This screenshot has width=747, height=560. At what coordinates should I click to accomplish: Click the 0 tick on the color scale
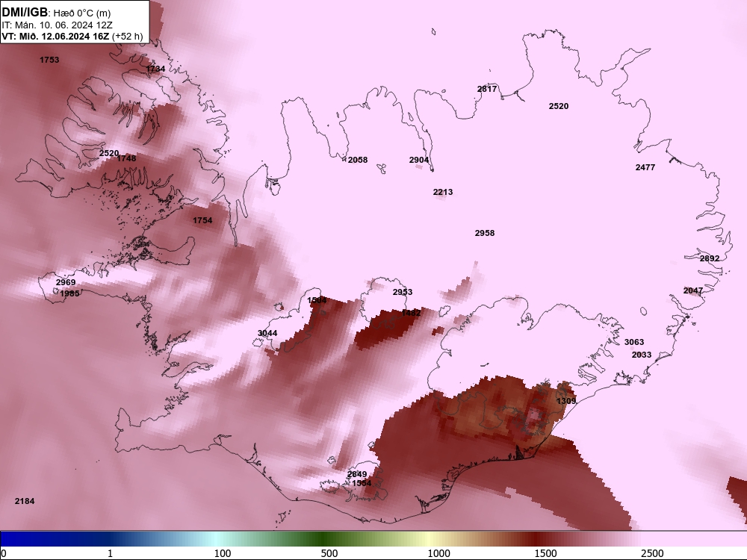click(x=4, y=553)
